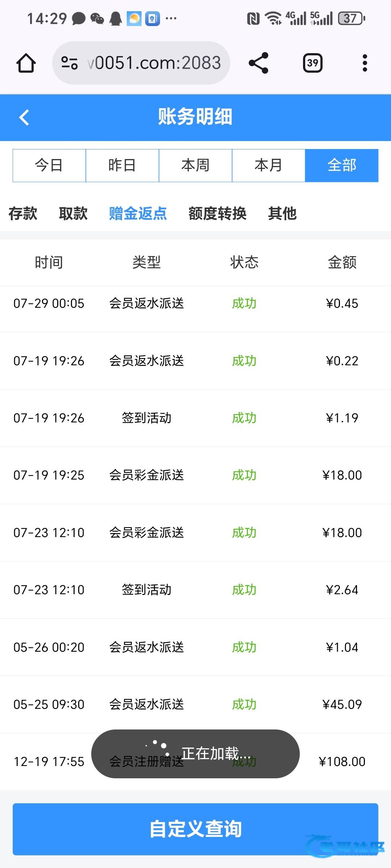
Task: Select the 全部 date filter
Action: click(x=342, y=165)
